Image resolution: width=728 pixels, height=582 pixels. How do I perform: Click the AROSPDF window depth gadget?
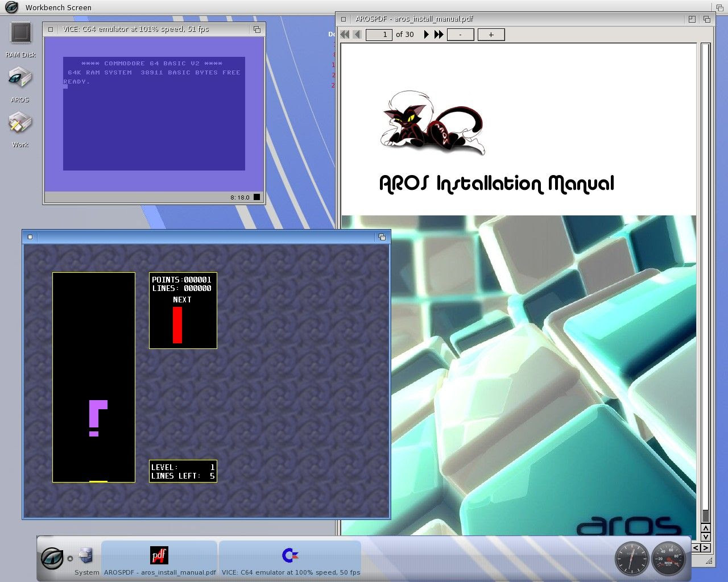click(707, 19)
